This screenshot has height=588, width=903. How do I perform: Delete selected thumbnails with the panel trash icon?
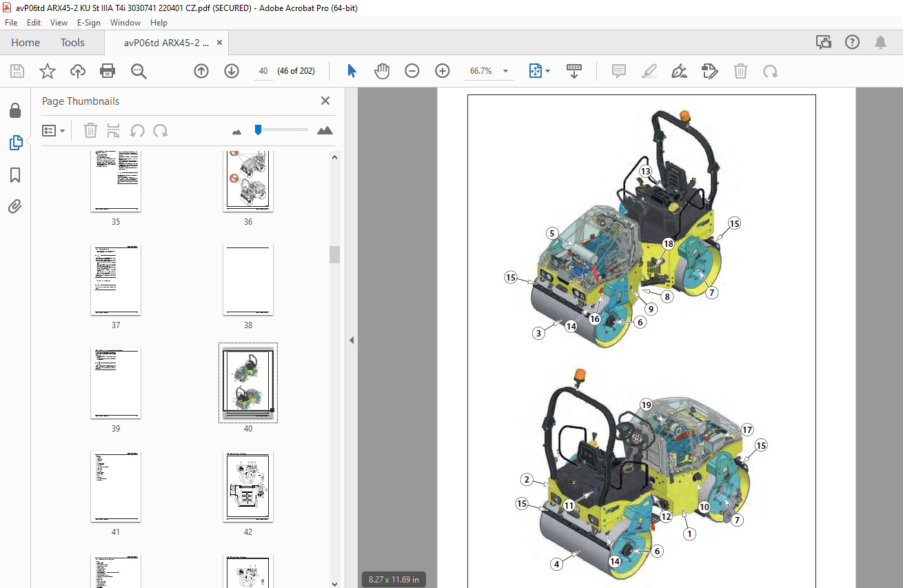[90, 130]
